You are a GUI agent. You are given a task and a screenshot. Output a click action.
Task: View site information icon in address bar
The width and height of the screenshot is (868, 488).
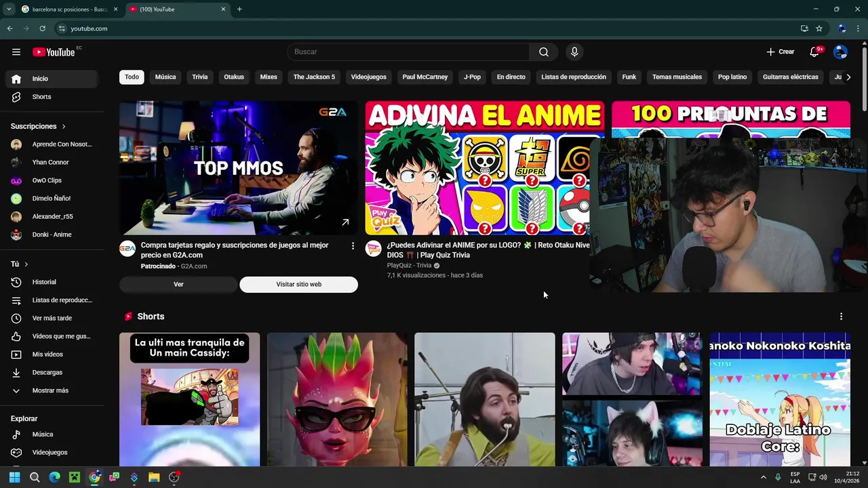62,28
